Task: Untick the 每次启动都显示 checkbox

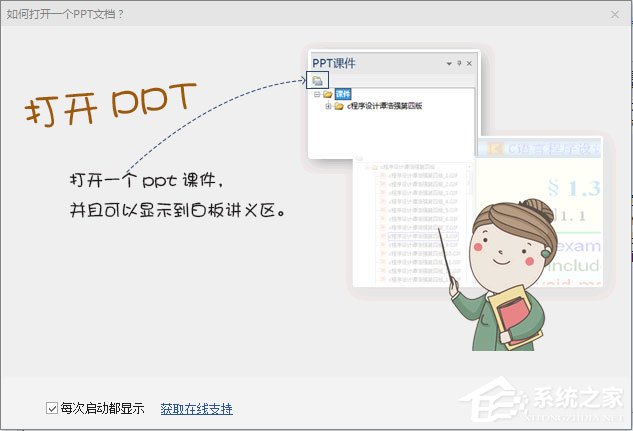Action: click(x=52, y=408)
